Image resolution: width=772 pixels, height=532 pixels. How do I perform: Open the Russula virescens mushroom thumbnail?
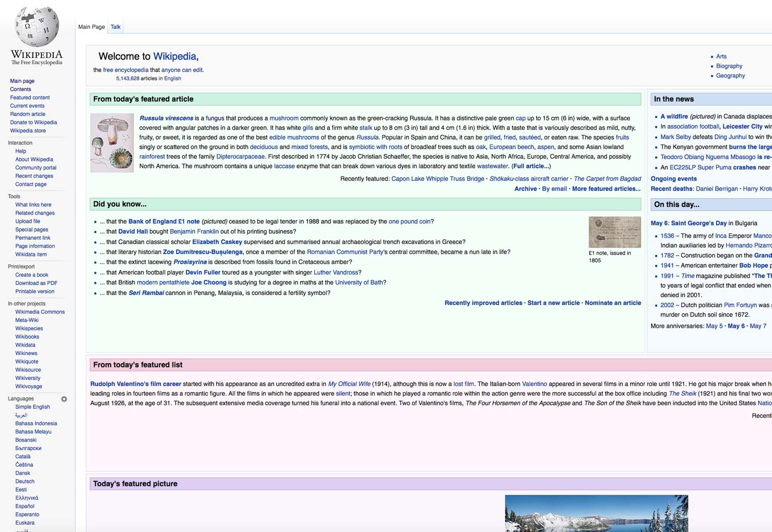tap(112, 143)
